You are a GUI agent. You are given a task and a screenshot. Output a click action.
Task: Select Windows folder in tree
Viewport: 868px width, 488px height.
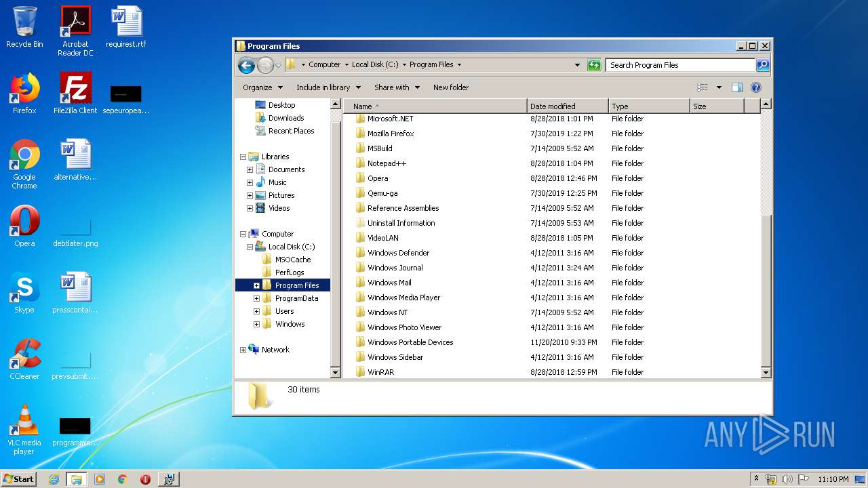[290, 324]
